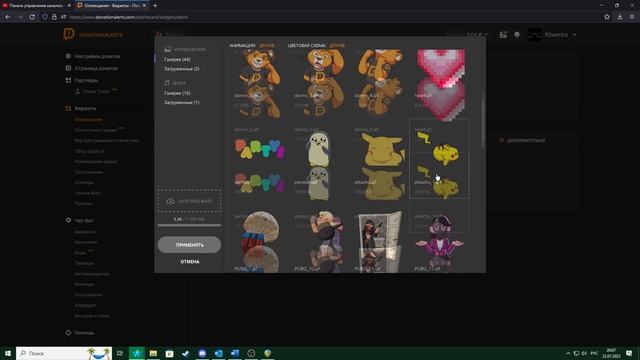Switch to Панель управления каналом tab

(x=37, y=6)
